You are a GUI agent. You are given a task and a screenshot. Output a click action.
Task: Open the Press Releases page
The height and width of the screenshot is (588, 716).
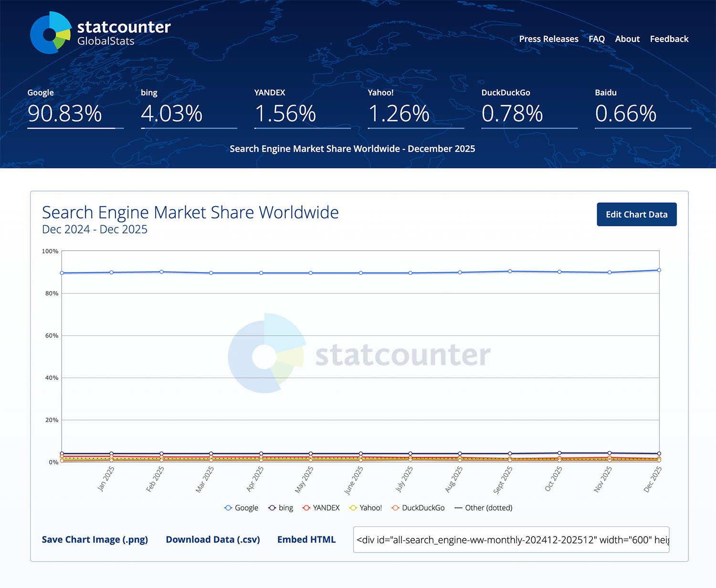[x=548, y=39]
